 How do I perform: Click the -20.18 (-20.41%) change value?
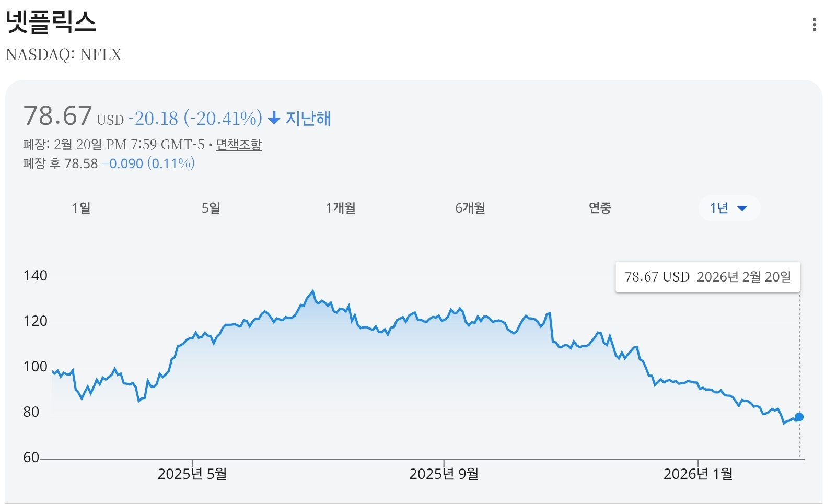195,119
